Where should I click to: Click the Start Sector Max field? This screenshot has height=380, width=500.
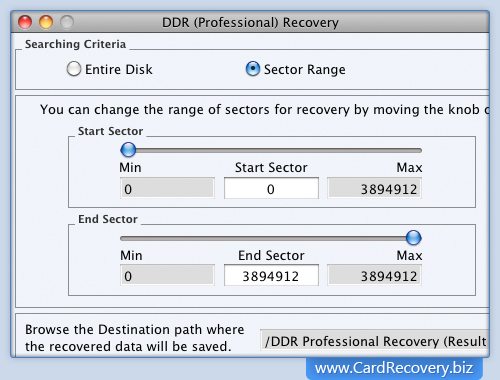coord(374,188)
